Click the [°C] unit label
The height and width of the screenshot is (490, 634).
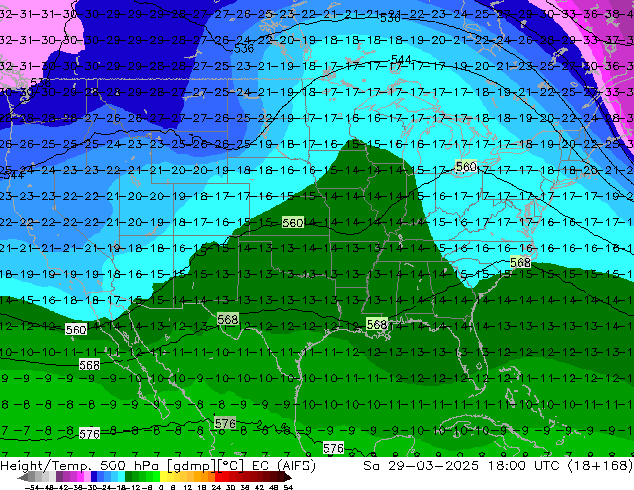pos(231,466)
